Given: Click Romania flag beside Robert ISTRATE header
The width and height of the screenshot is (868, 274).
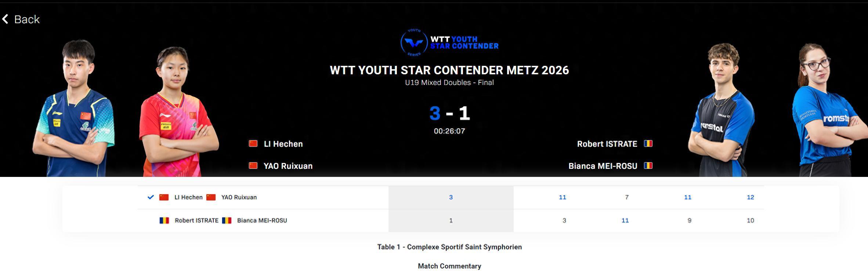Looking at the screenshot, I should pos(648,144).
